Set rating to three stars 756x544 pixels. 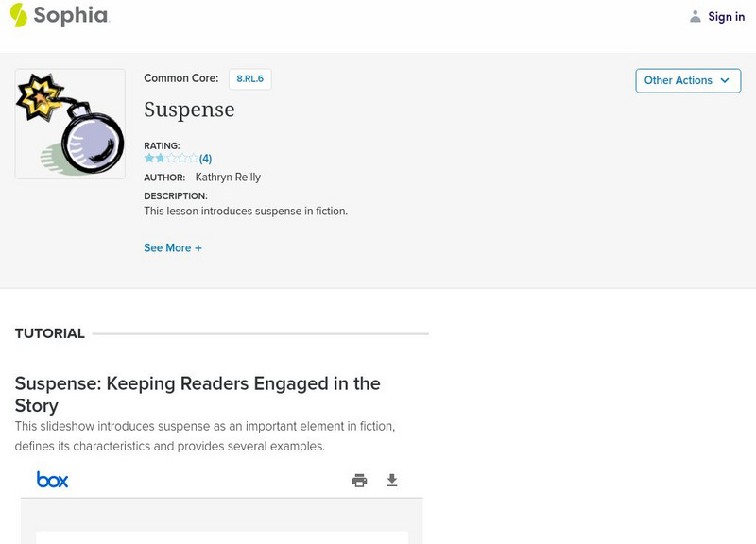click(x=171, y=159)
